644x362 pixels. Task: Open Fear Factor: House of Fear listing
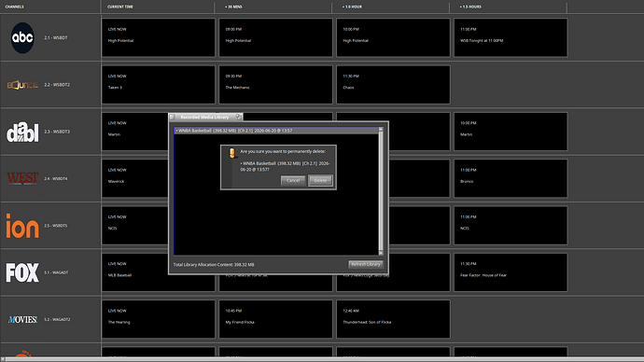click(511, 272)
